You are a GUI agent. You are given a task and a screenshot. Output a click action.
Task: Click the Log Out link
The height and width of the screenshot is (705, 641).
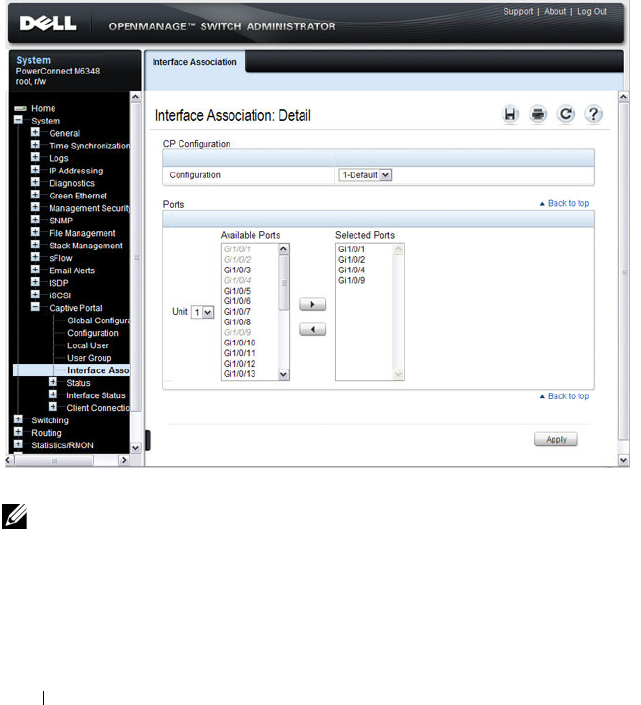(592, 12)
